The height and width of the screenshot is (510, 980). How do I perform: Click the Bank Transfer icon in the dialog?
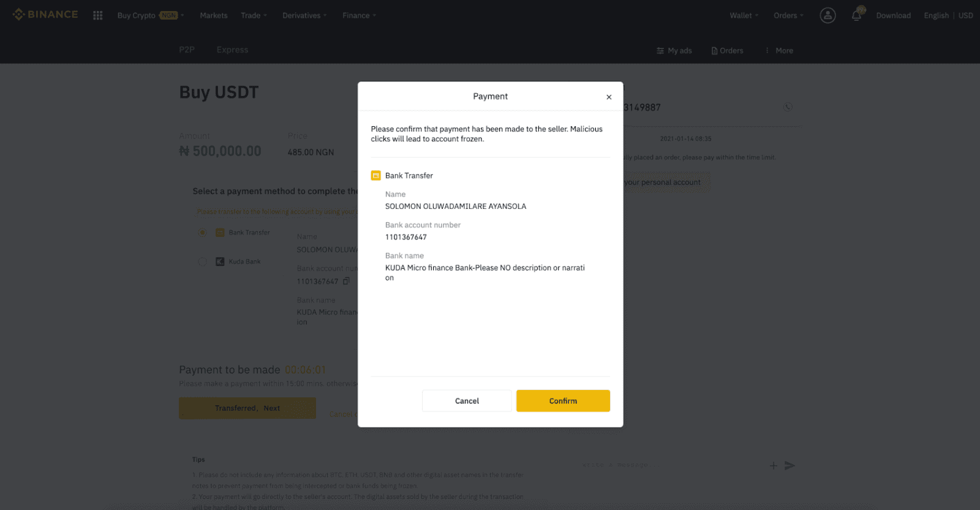click(x=376, y=176)
